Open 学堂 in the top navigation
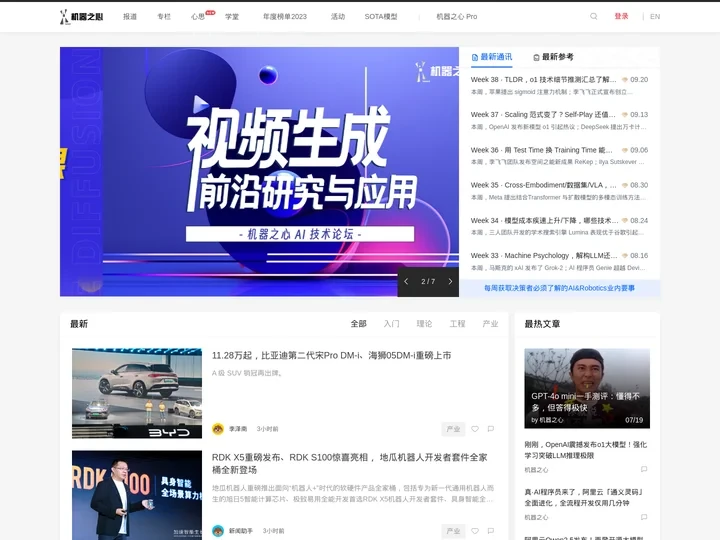720x540 pixels. tap(232, 17)
